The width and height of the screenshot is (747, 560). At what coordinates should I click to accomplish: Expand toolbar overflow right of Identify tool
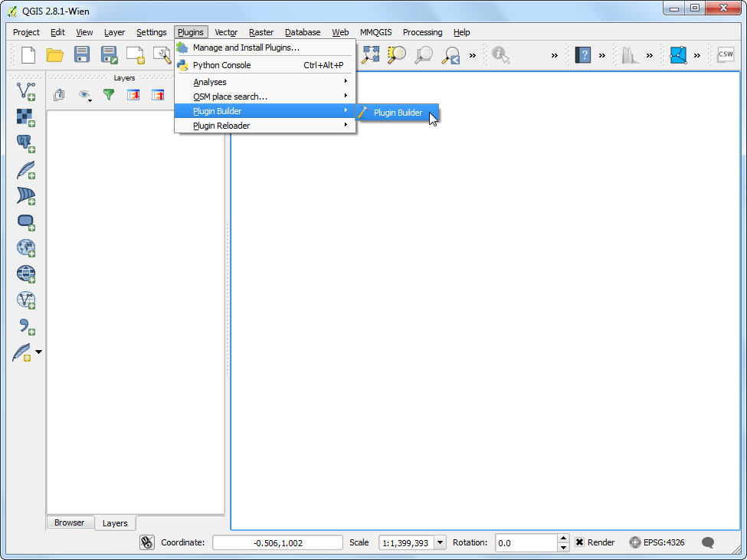pos(555,55)
